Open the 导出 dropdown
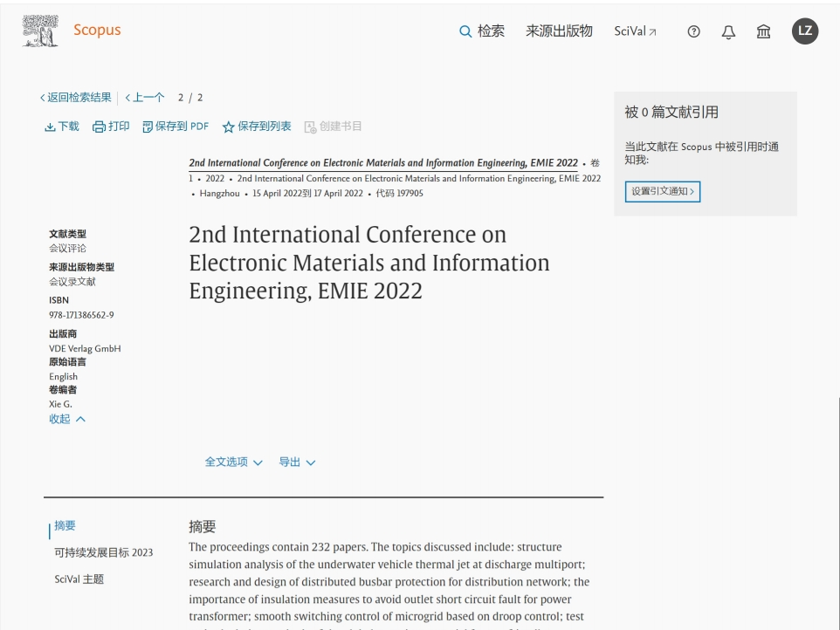 point(296,462)
